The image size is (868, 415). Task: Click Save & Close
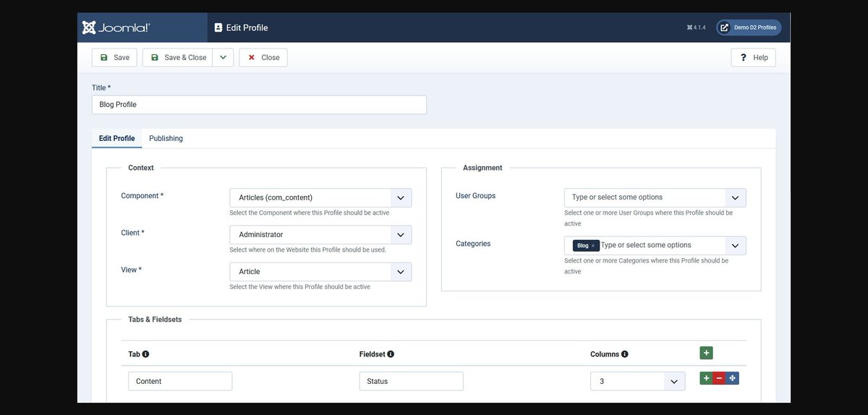pos(177,58)
